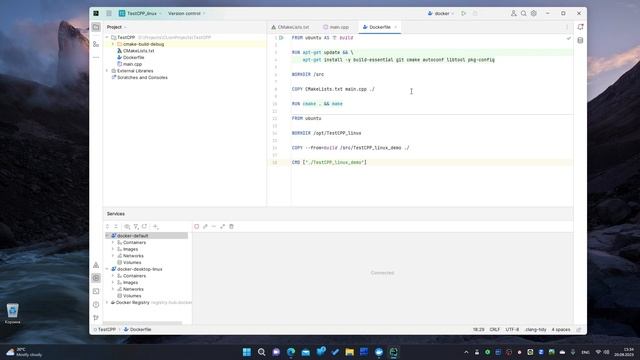640x360 pixels.
Task: Switch to the main.cpp editor tab
Action: [336, 27]
